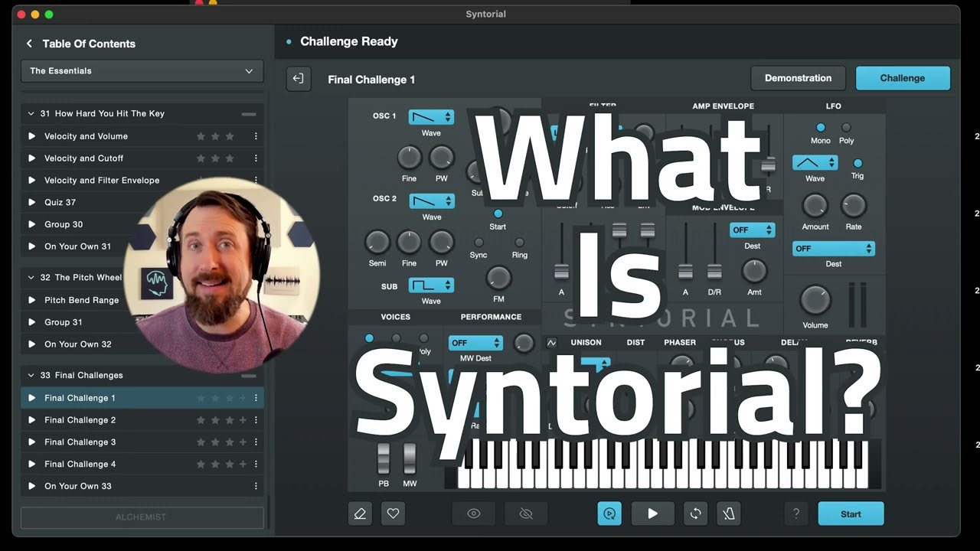This screenshot has width=980, height=551.
Task: Open LFO Wave shape dropdown
Action: 815,163
